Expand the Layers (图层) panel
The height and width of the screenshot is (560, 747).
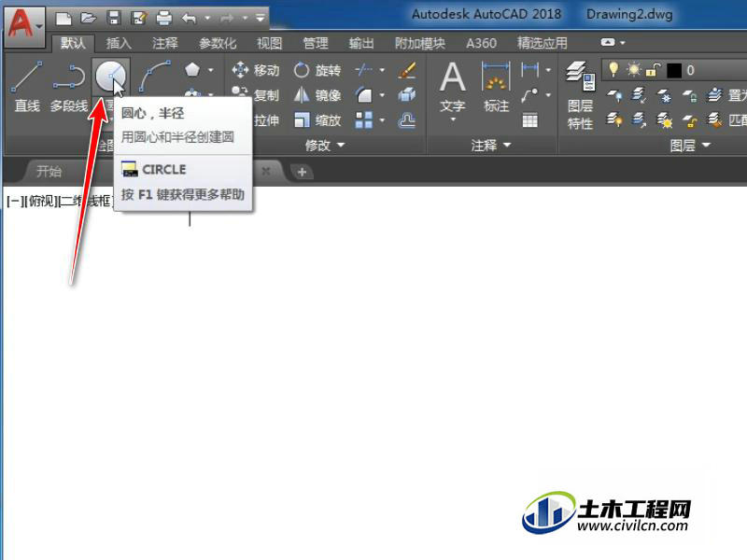[690, 145]
